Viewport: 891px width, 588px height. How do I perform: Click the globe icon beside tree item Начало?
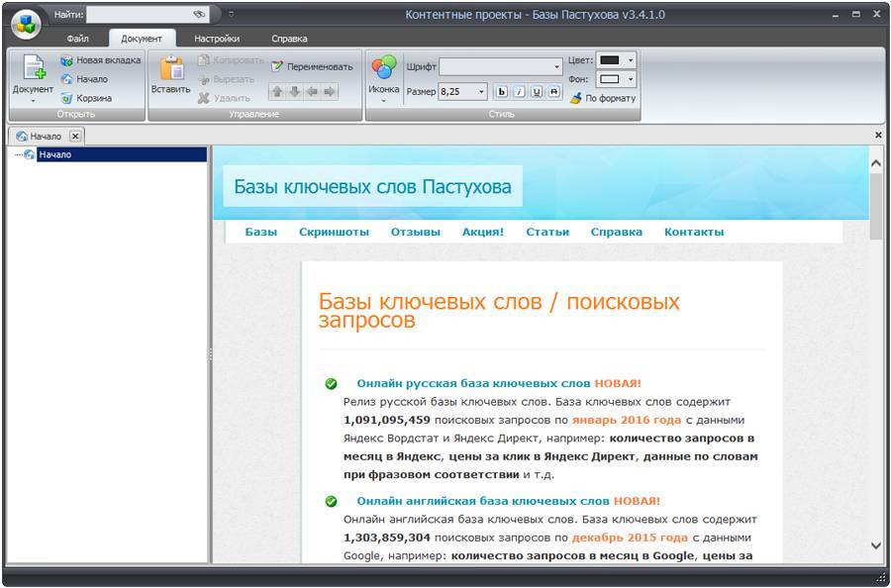point(29,154)
